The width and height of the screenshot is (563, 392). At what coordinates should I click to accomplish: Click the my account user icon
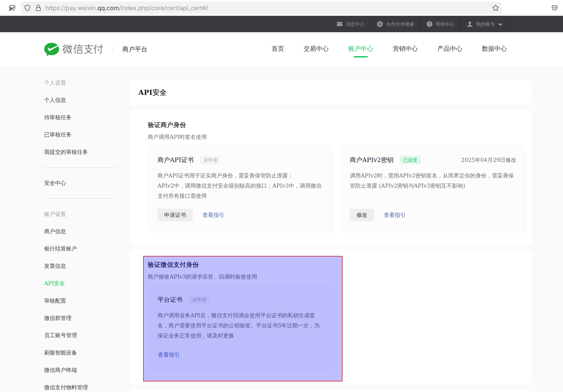click(x=470, y=24)
